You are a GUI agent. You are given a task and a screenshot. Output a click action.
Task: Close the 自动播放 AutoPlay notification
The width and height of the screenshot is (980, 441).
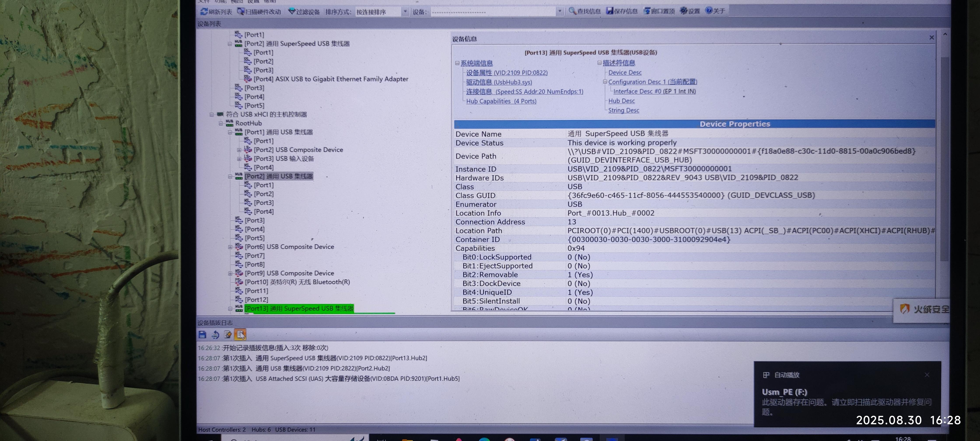click(x=927, y=375)
